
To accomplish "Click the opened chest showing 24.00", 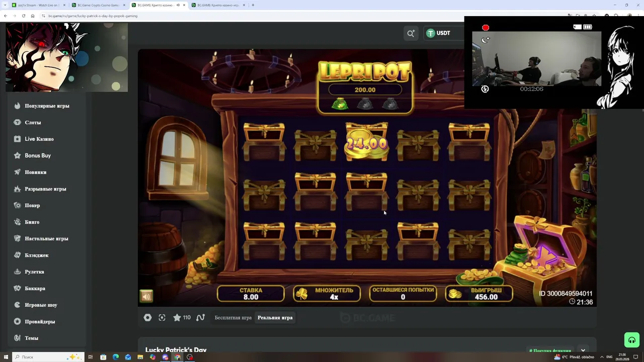I will [x=366, y=142].
